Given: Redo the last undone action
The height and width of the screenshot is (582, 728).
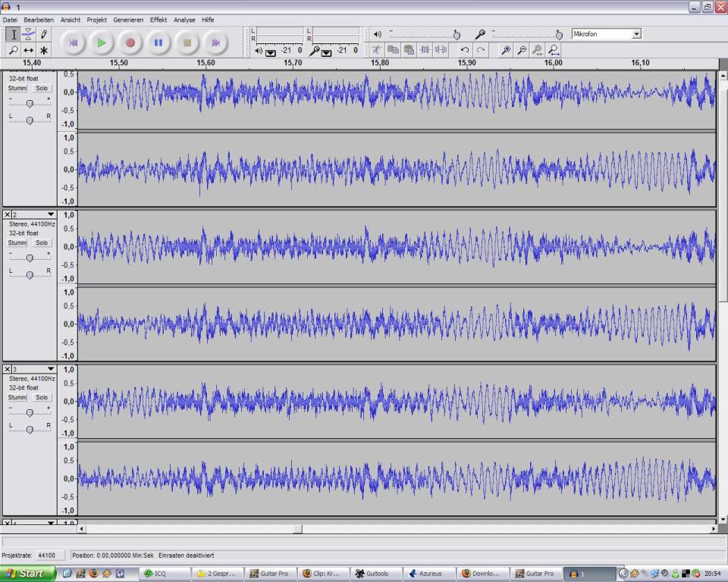Looking at the screenshot, I should tap(481, 50).
